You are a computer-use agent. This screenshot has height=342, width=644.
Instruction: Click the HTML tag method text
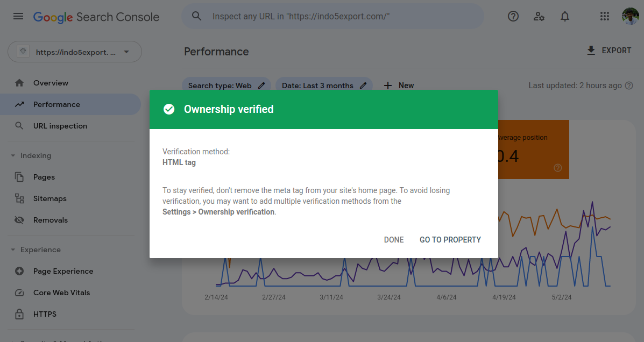179,162
